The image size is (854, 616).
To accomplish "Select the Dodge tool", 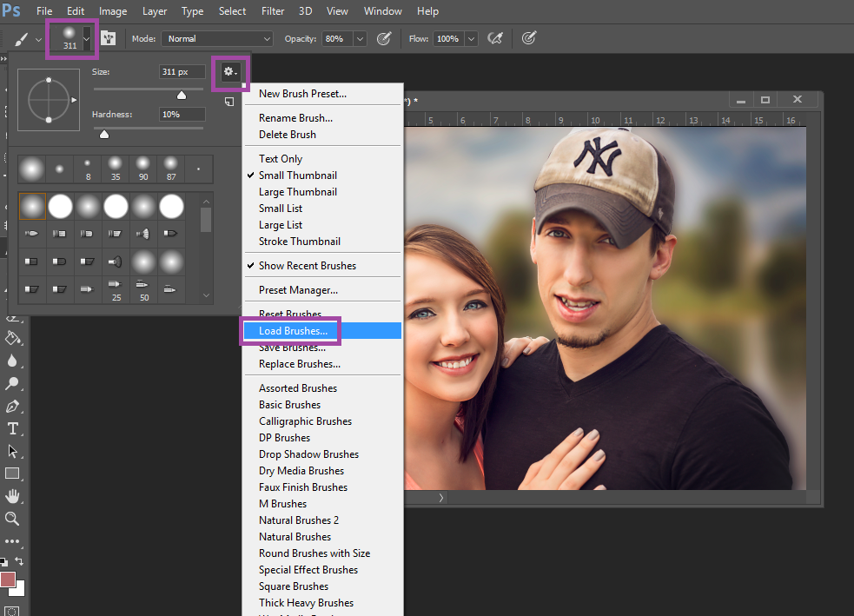I will pyautogui.click(x=13, y=383).
